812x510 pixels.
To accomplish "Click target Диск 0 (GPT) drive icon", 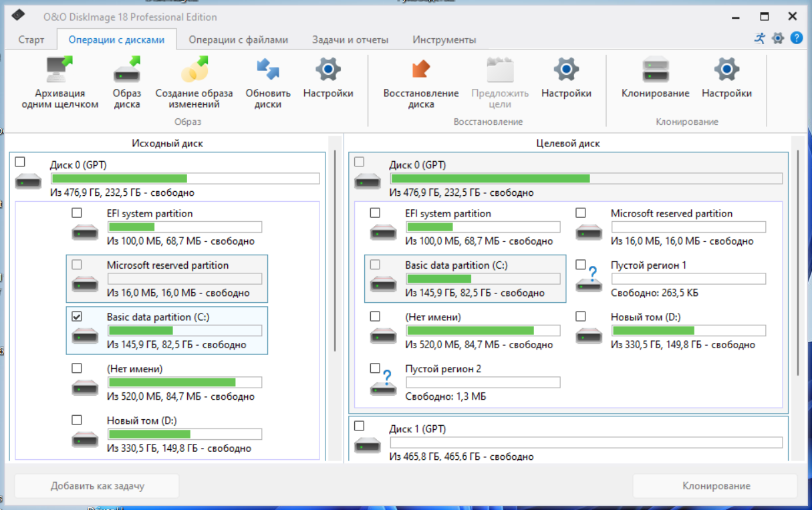I will point(368,181).
